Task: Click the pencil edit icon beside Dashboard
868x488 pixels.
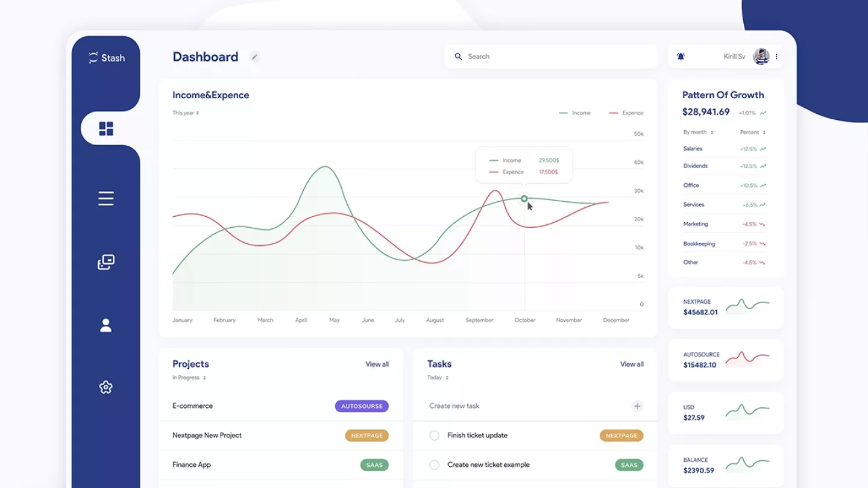Action: click(x=254, y=57)
